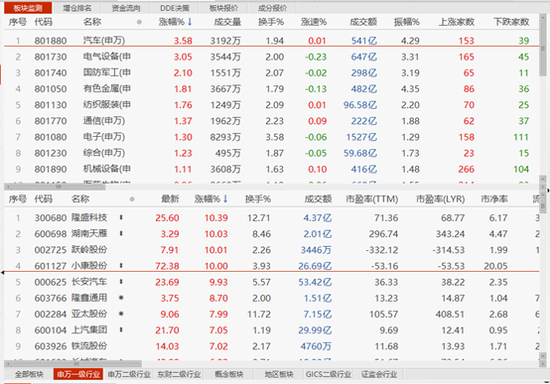Select the 电子(申万) sector row

coord(271,137)
